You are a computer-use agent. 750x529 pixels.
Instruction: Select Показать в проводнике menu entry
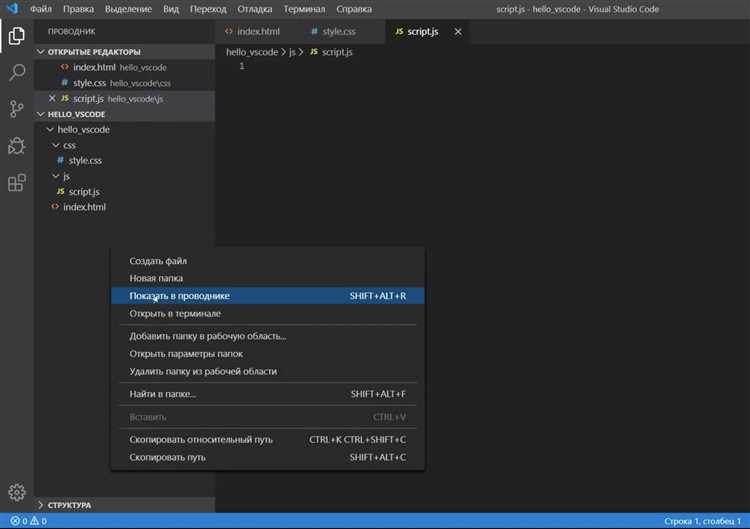(267, 296)
